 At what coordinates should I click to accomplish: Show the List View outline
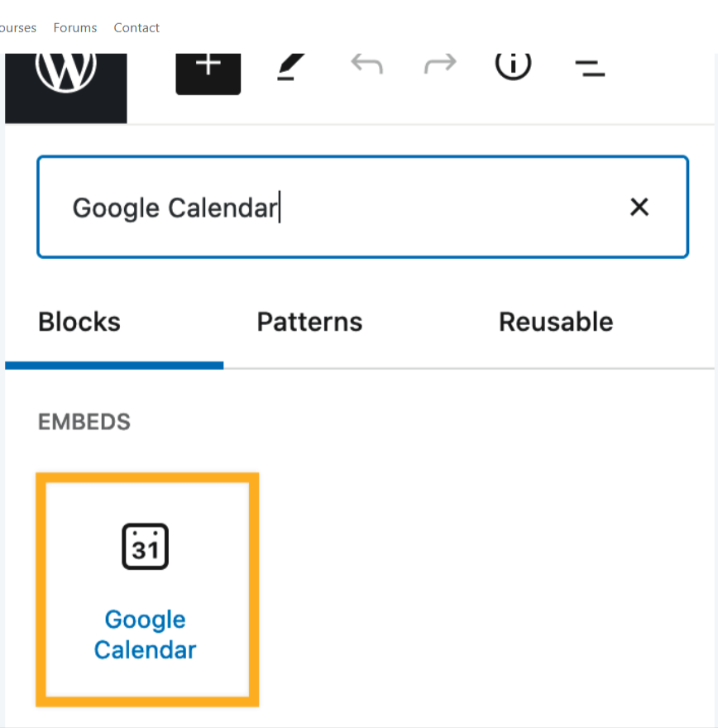point(590,67)
